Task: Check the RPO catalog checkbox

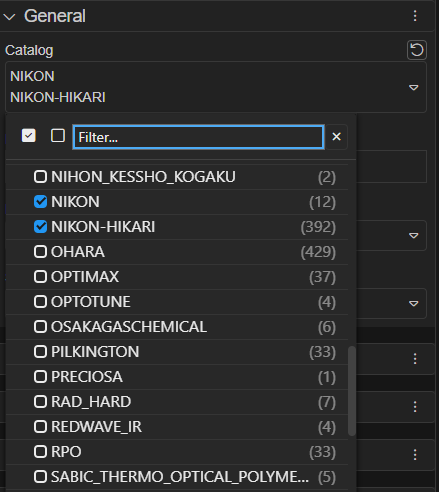Action: click(40, 452)
